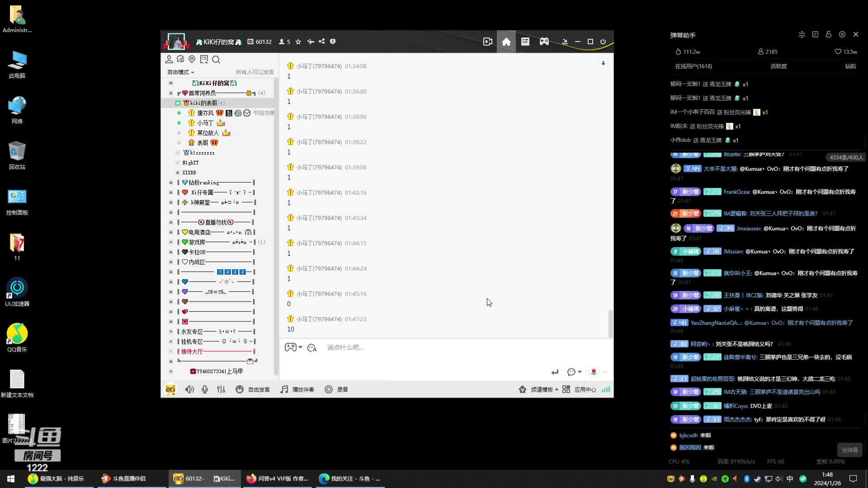Expand the 游戏房 channel group
The height and width of the screenshot is (488, 868).
pos(171,242)
